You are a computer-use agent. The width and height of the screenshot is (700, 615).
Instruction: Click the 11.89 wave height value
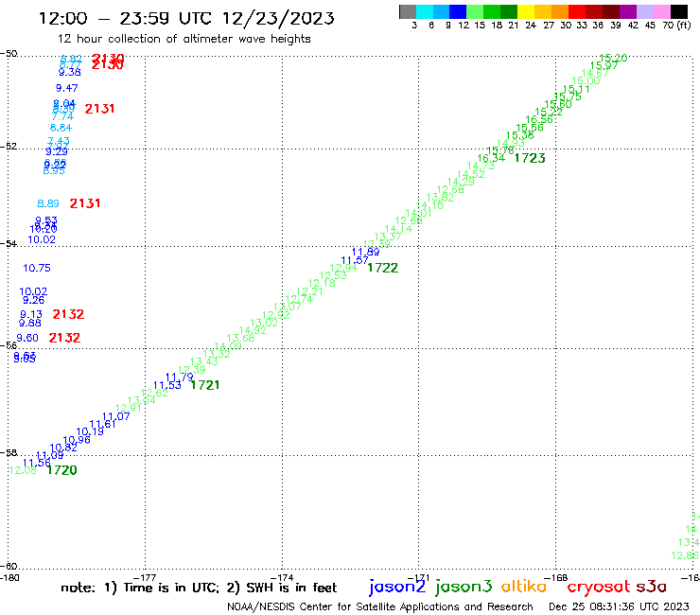(366, 252)
